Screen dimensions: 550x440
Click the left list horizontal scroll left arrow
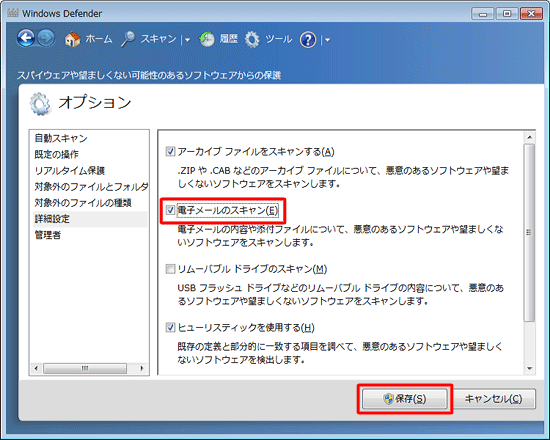tap(35, 368)
